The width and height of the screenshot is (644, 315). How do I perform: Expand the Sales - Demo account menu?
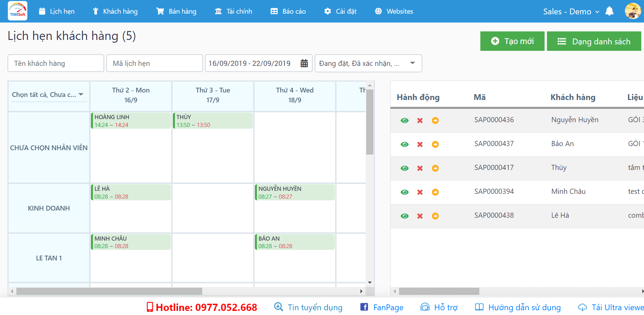pyautogui.click(x=571, y=12)
